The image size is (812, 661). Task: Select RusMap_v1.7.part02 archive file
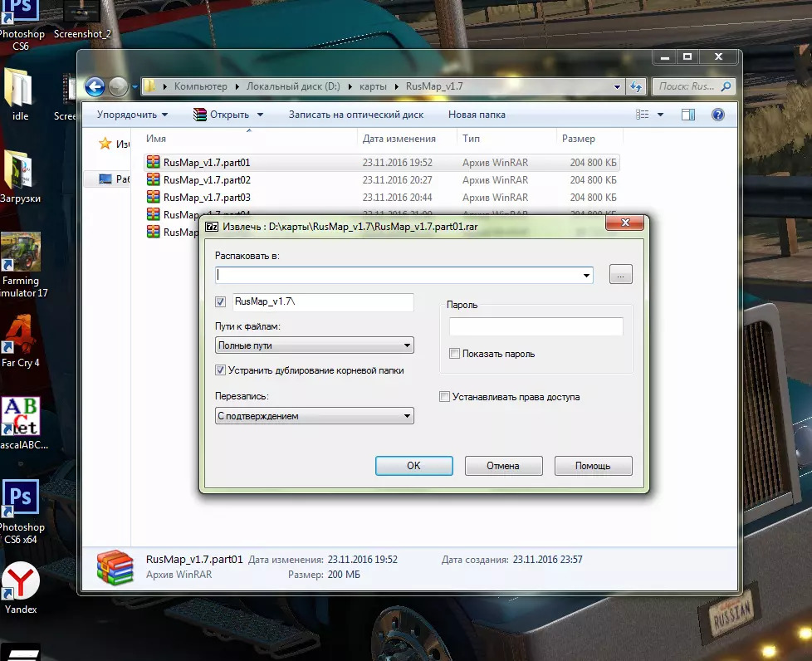[207, 180]
